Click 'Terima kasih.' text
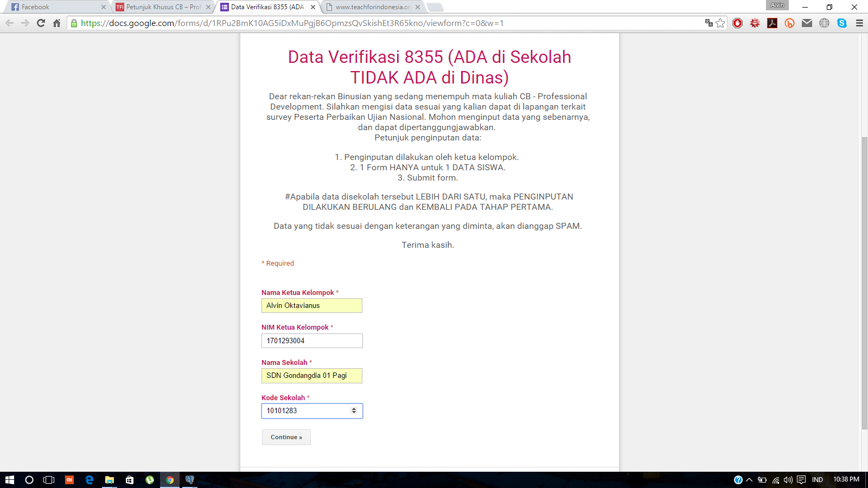The width and height of the screenshot is (868, 488). click(428, 245)
